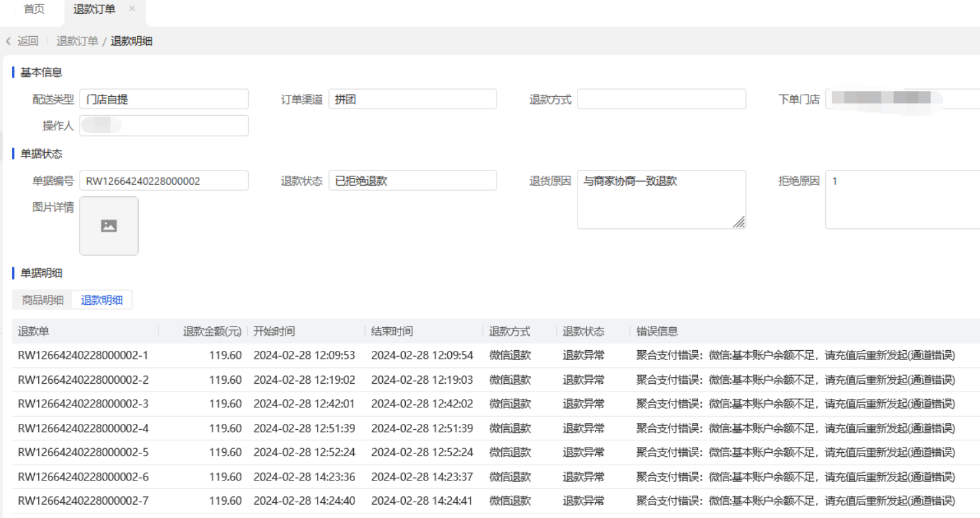Click start time 2024-02-28 14:24:40
This screenshot has height=518, width=980.
coord(305,501)
